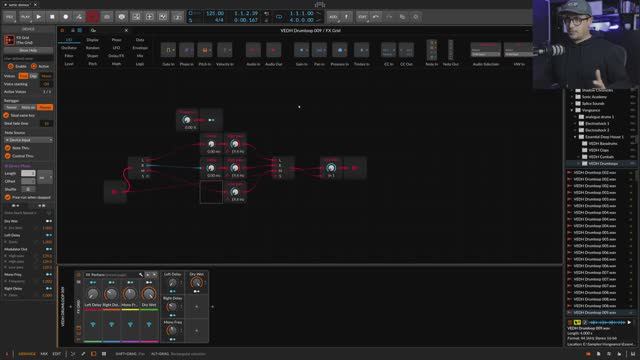Open the PLAY menu in top toolbar
Screen dimensions: 640x360
point(25,17)
